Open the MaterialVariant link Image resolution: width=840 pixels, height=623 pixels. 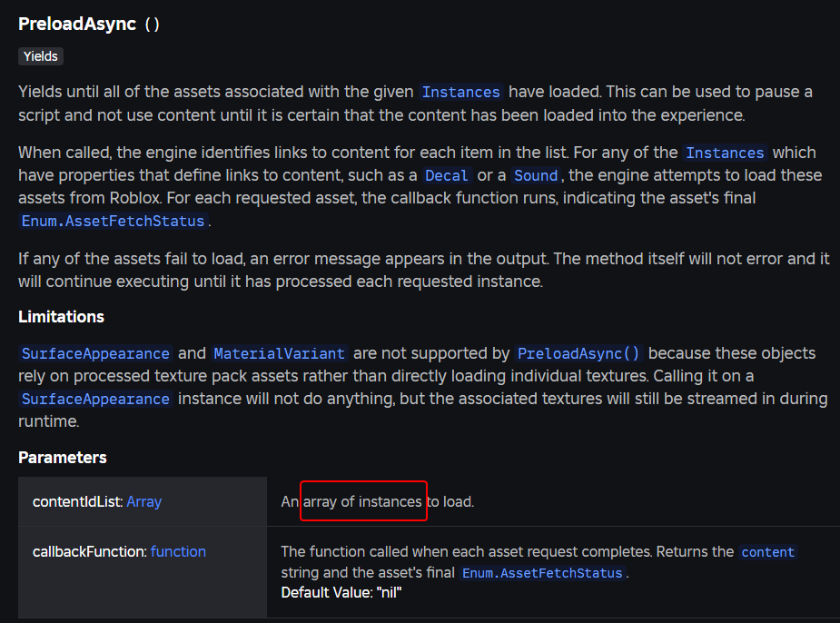[x=279, y=353]
